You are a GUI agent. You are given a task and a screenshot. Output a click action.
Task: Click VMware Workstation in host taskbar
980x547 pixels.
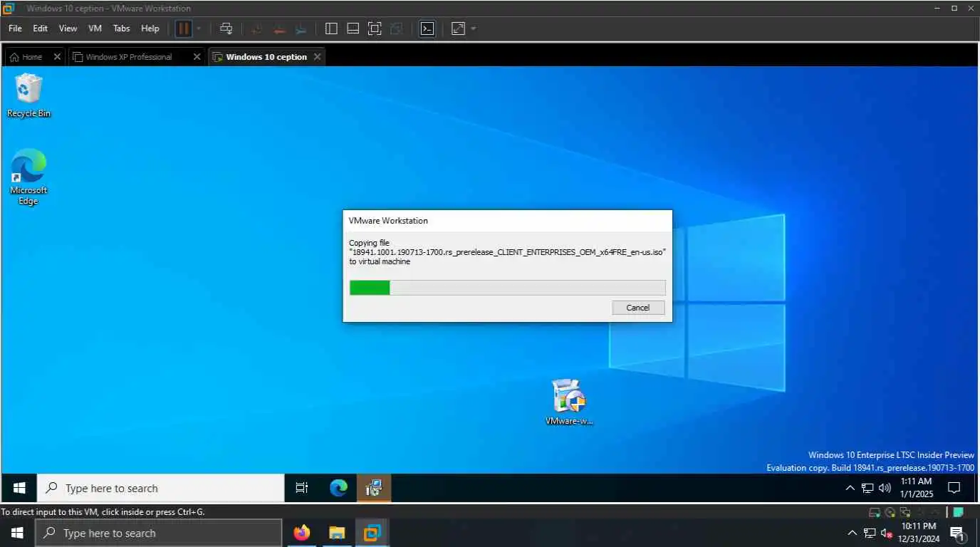point(372,533)
